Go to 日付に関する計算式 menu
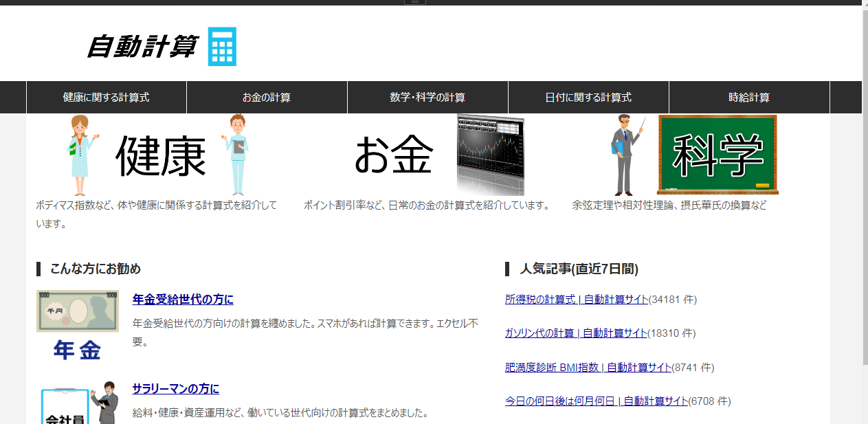Viewport: 868px width, 424px height. point(588,98)
